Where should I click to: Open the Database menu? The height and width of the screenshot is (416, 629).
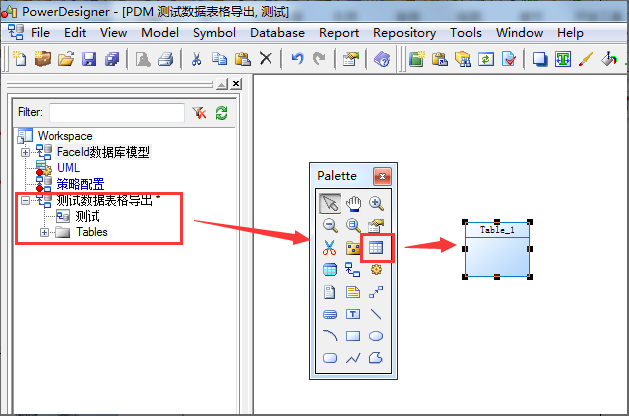pyautogui.click(x=277, y=33)
